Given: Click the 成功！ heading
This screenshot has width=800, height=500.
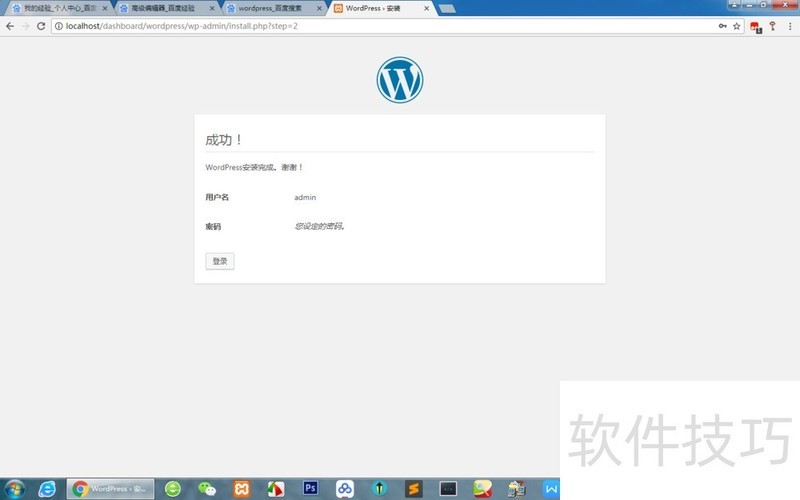Looking at the screenshot, I should point(223,139).
